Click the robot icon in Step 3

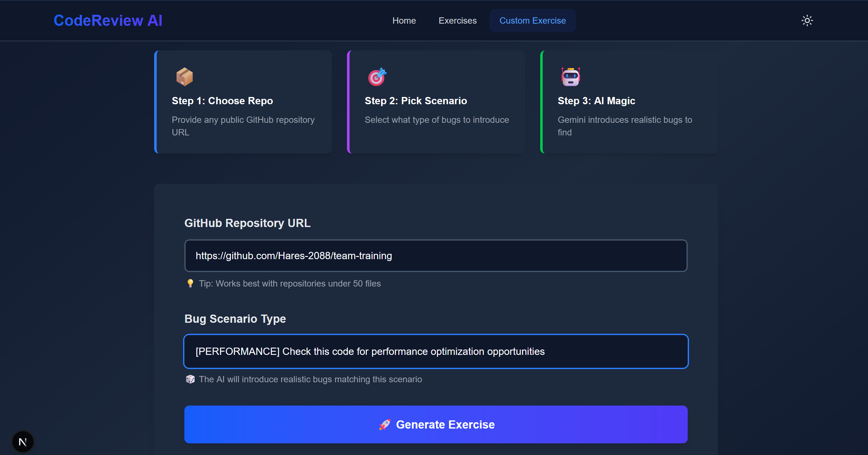click(x=570, y=77)
